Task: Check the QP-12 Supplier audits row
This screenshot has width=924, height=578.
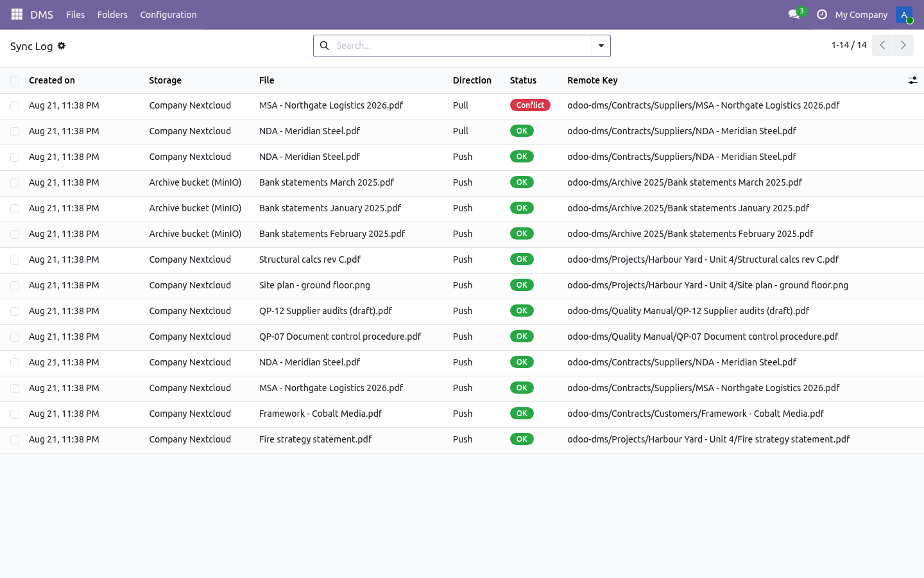Action: pos(15,311)
